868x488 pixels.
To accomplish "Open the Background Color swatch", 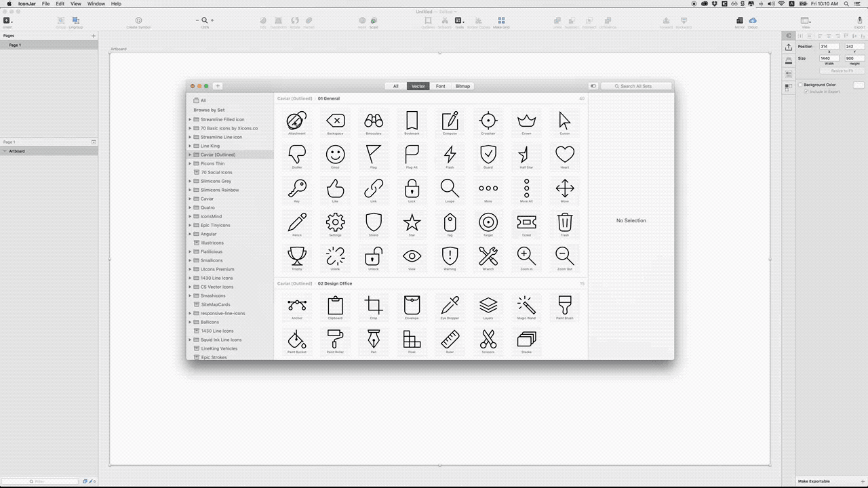I will tap(859, 85).
